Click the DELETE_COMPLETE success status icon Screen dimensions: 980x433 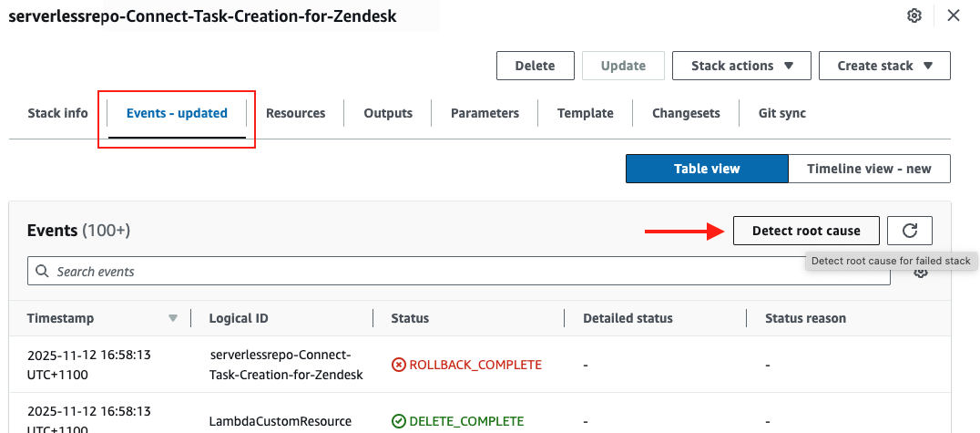pos(398,421)
